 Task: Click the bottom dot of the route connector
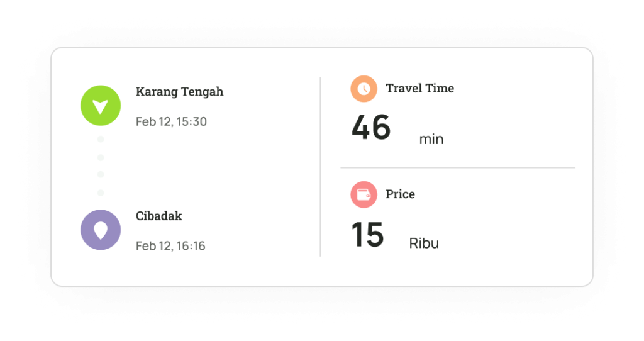[x=101, y=193]
